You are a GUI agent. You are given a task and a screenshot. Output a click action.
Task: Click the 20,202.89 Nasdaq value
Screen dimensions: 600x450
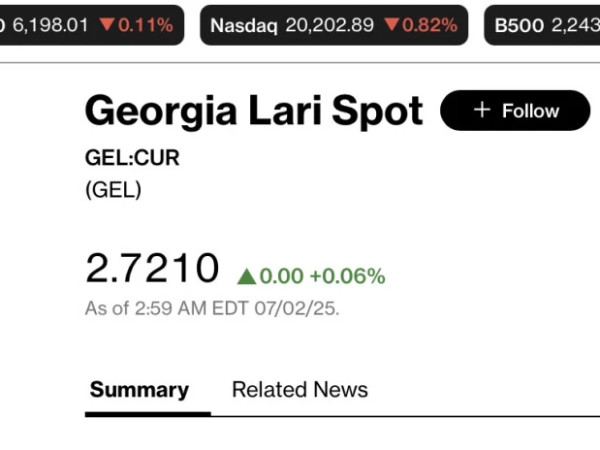[x=329, y=25]
